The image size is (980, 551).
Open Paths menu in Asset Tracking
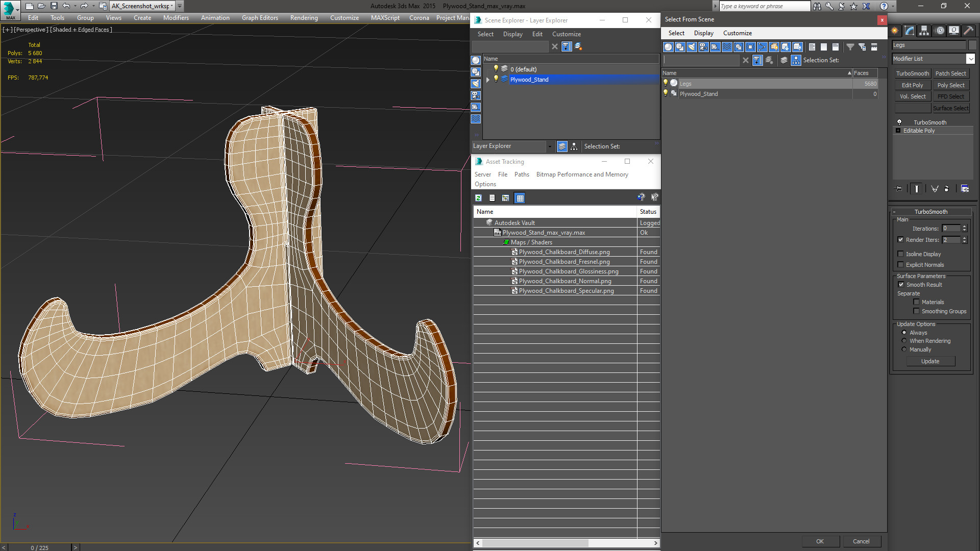pos(522,174)
